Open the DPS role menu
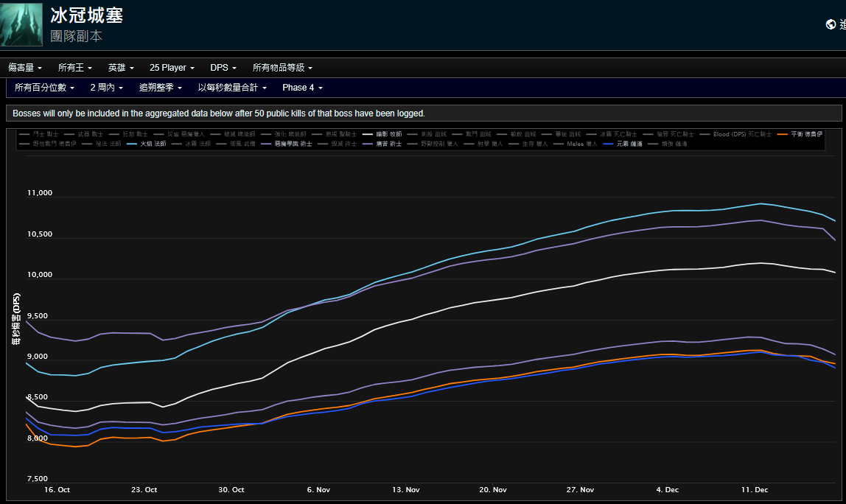Screen dimensions: 846x504 point(223,68)
